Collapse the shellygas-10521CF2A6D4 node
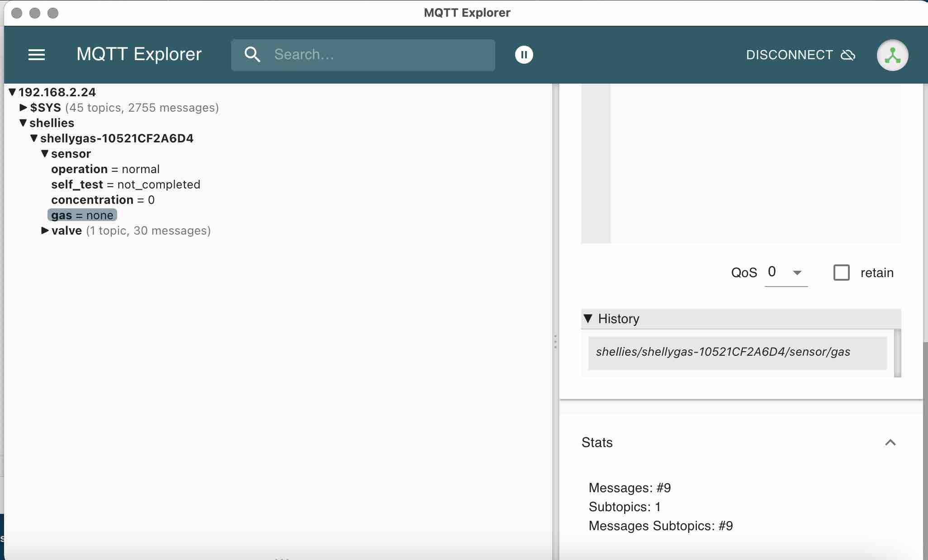This screenshot has width=928, height=560. [x=34, y=138]
